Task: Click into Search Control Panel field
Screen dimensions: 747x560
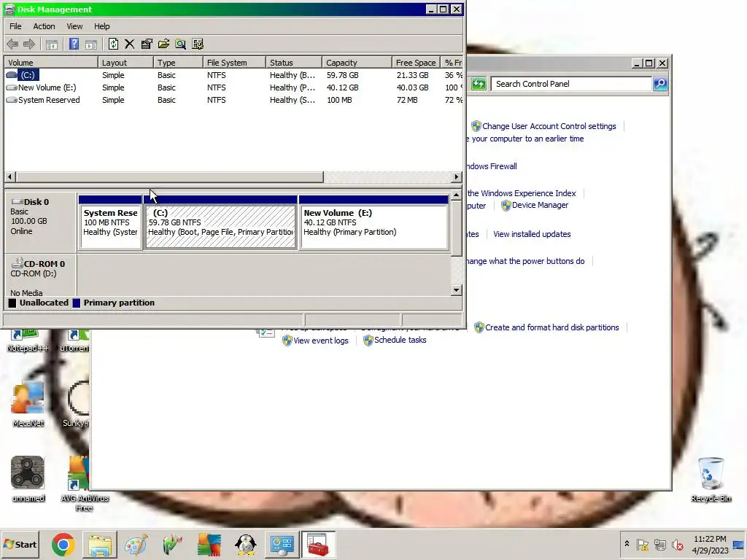Action: 570,84
